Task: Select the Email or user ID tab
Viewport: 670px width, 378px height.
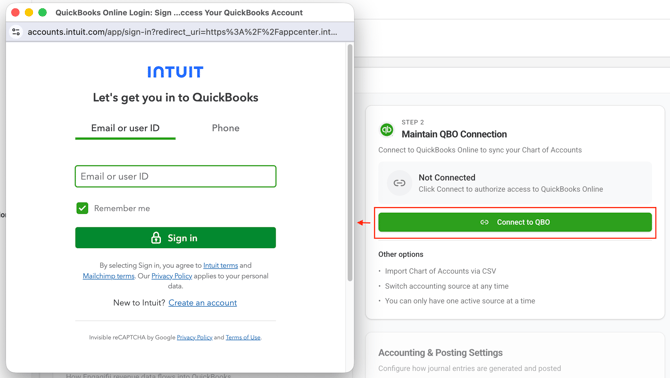Action: (125, 128)
